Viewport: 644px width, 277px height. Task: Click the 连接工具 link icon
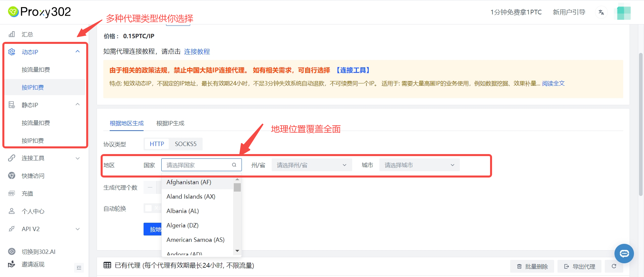12,158
